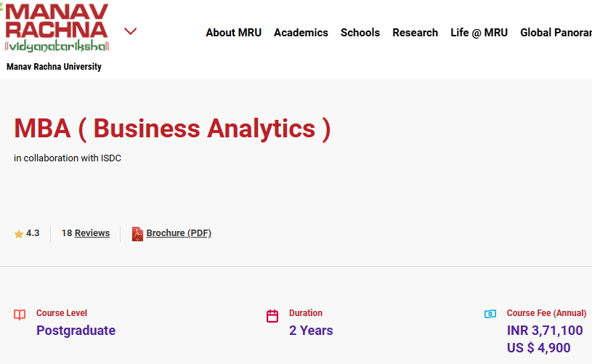Click the Postgraduate value
592x364 pixels.
(x=76, y=331)
